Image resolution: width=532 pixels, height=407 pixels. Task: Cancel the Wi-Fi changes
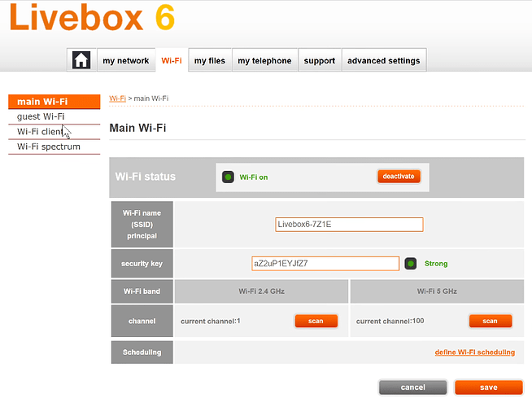[413, 387]
